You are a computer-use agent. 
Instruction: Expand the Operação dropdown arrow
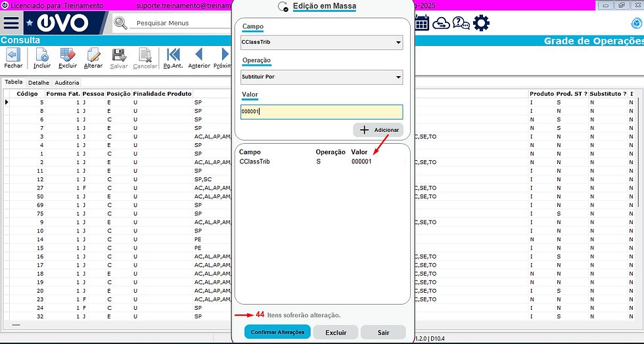coord(398,77)
